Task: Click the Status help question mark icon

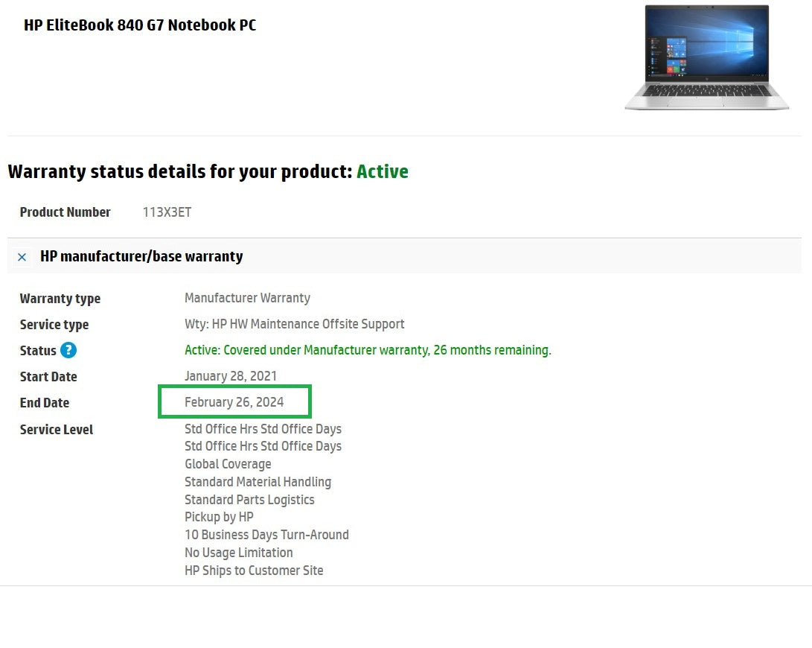Action: point(68,350)
